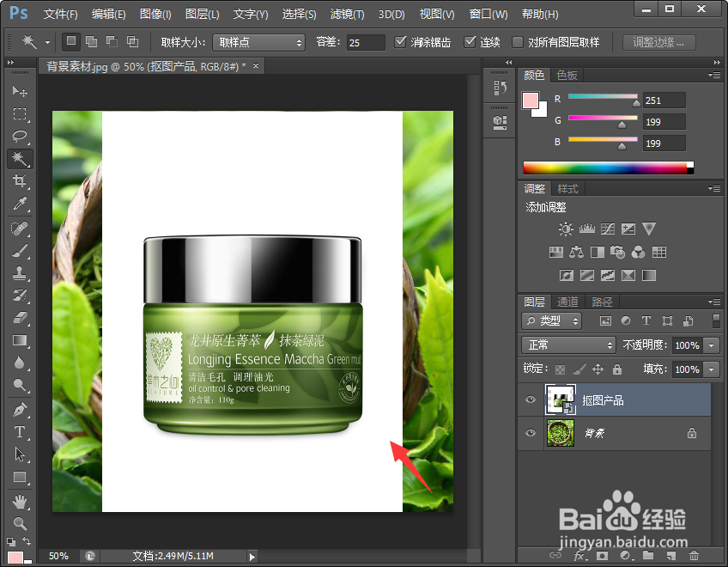Screen dimensions: 728x567
Task: Open 不透明度 opacity arrow
Action: coord(712,345)
